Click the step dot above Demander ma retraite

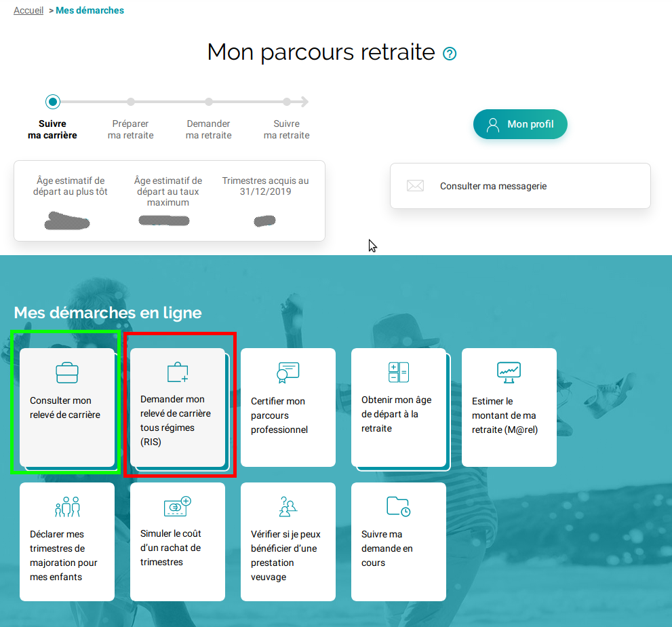[x=209, y=102]
